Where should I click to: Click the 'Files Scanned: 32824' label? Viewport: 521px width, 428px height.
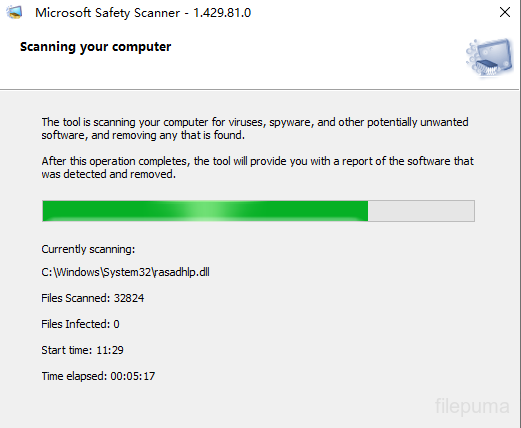[93, 298]
